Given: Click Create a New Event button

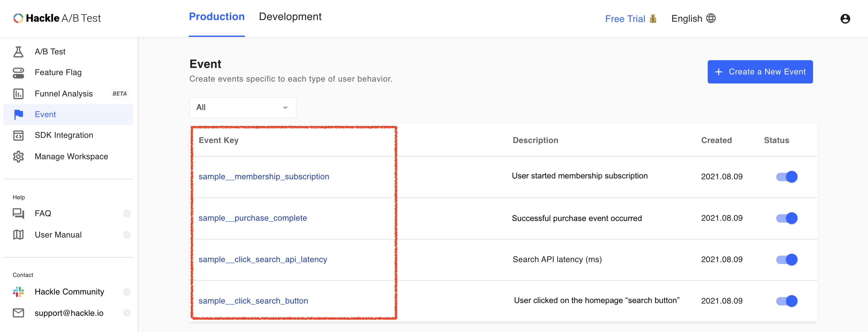Looking at the screenshot, I should coord(760,72).
